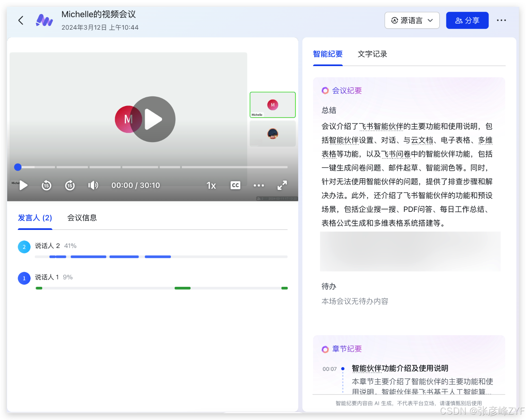
Task: Open the 智能伙伴功能介绍及使用说明 chapter
Action: coord(400,368)
